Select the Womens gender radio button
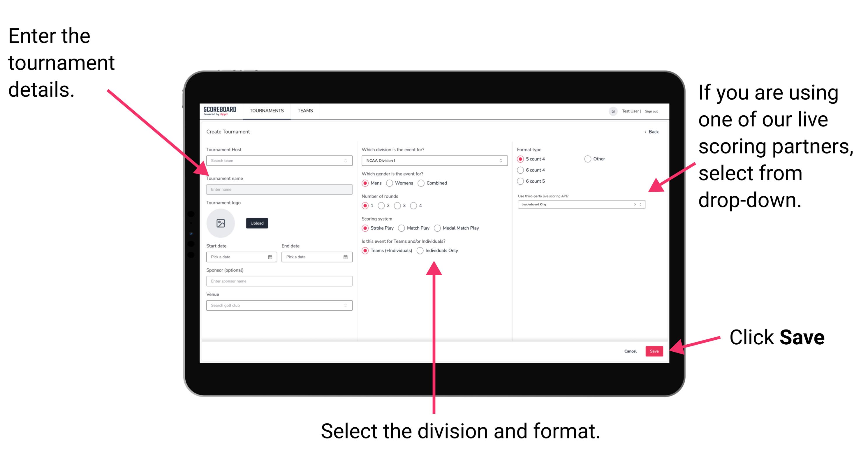The width and height of the screenshot is (868, 467). (390, 183)
